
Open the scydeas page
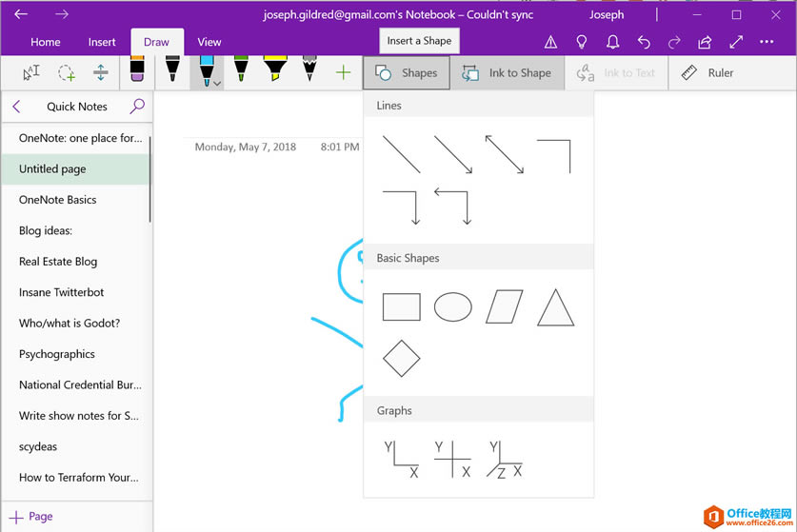[x=76, y=447]
